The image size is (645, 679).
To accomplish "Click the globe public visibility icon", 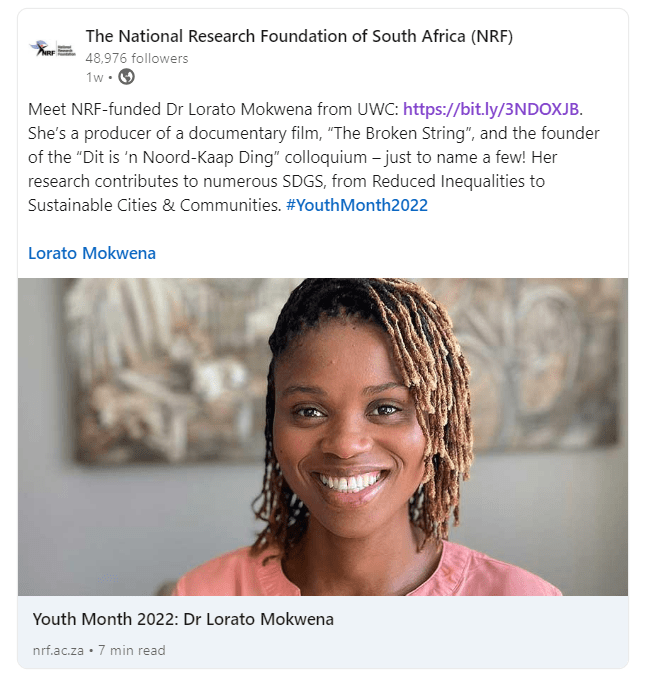I will [126, 77].
